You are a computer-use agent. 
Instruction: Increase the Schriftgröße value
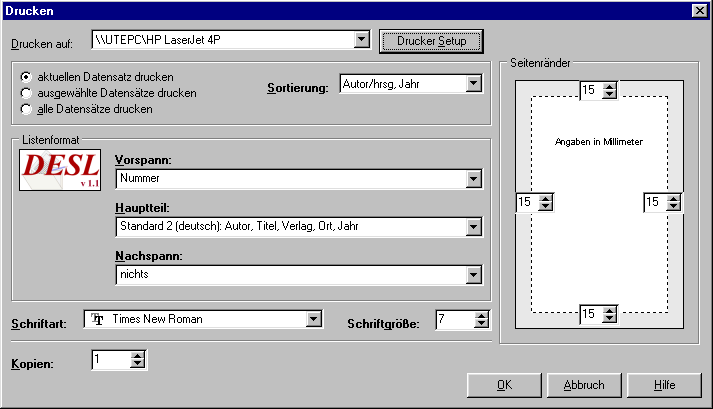click(x=481, y=315)
